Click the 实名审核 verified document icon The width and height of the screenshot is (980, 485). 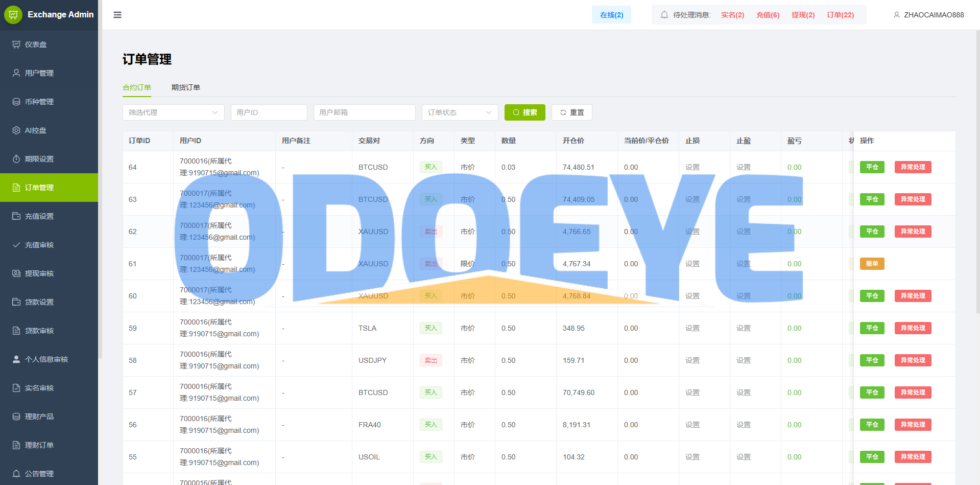pos(16,388)
